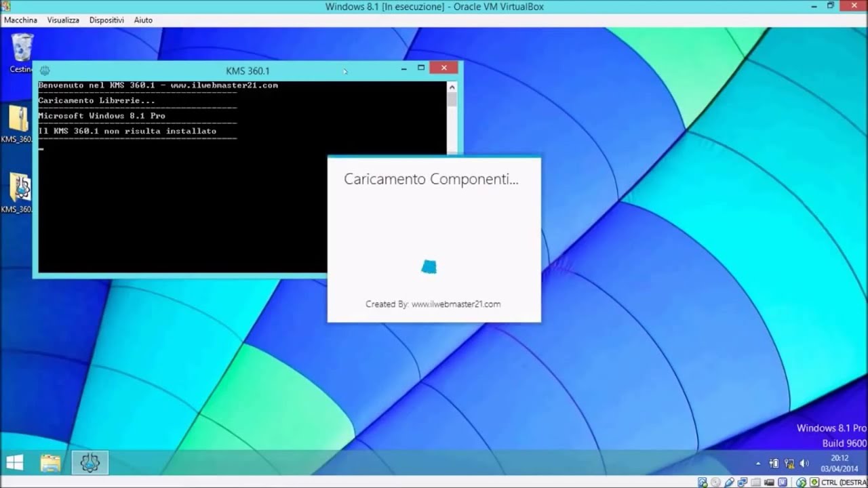Click the green keyboard capture arrow icon

(x=814, y=482)
